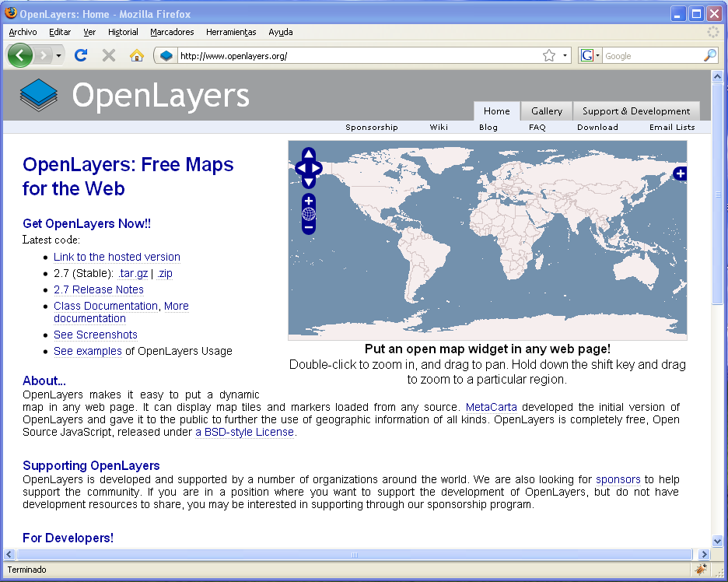
Task: Click the map pan down arrow
Action: point(309,182)
